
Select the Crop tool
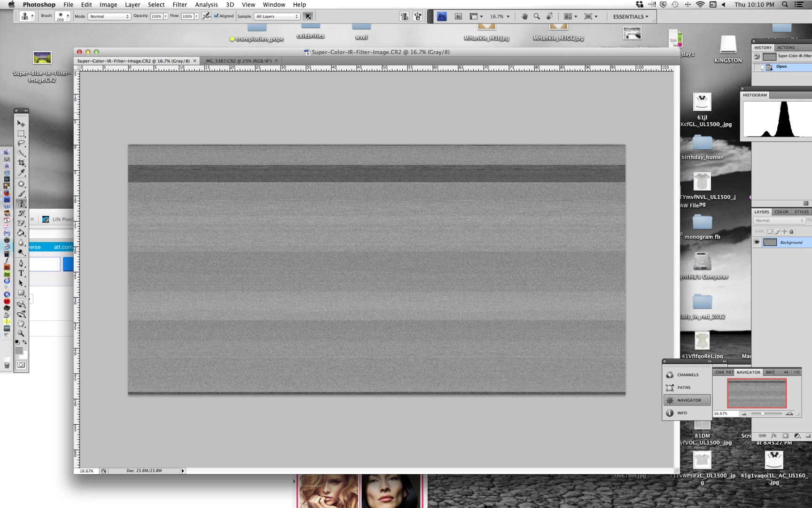pos(21,163)
